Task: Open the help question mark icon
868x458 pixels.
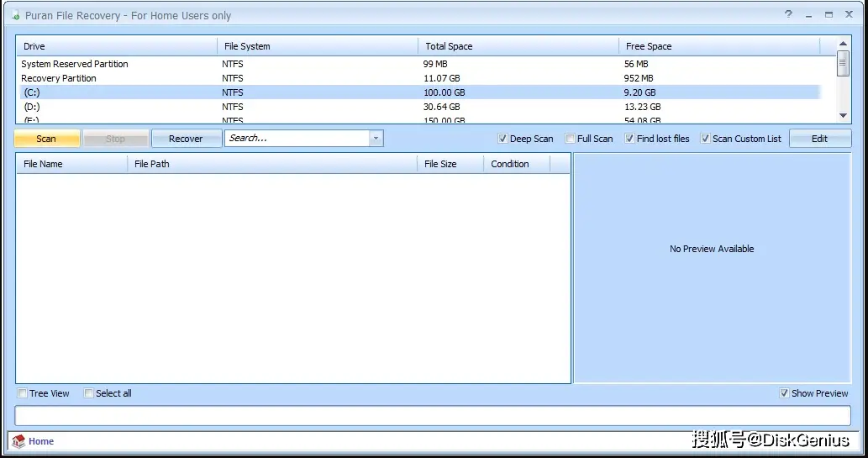Action: pos(788,14)
